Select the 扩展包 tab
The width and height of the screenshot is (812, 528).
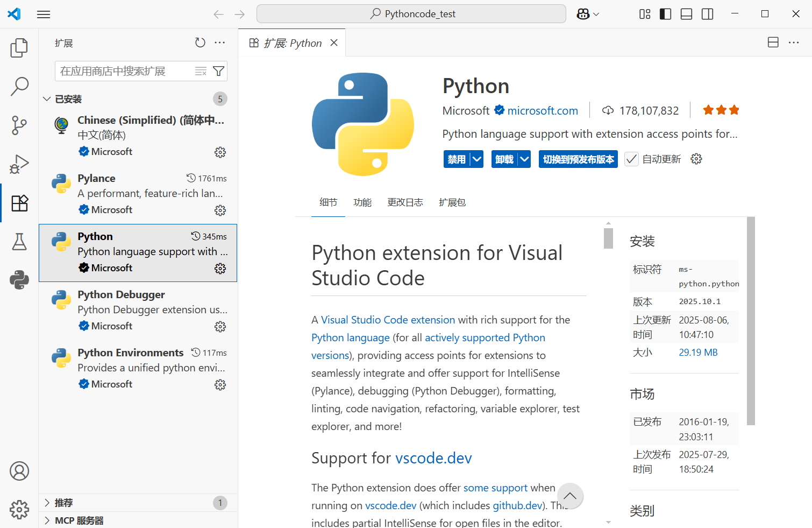452,202
